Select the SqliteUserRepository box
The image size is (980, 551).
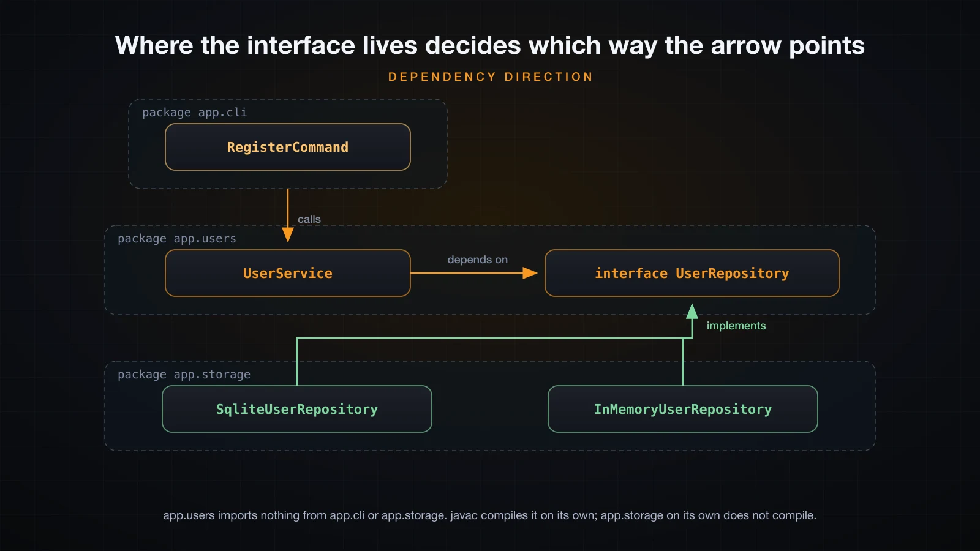pos(297,409)
